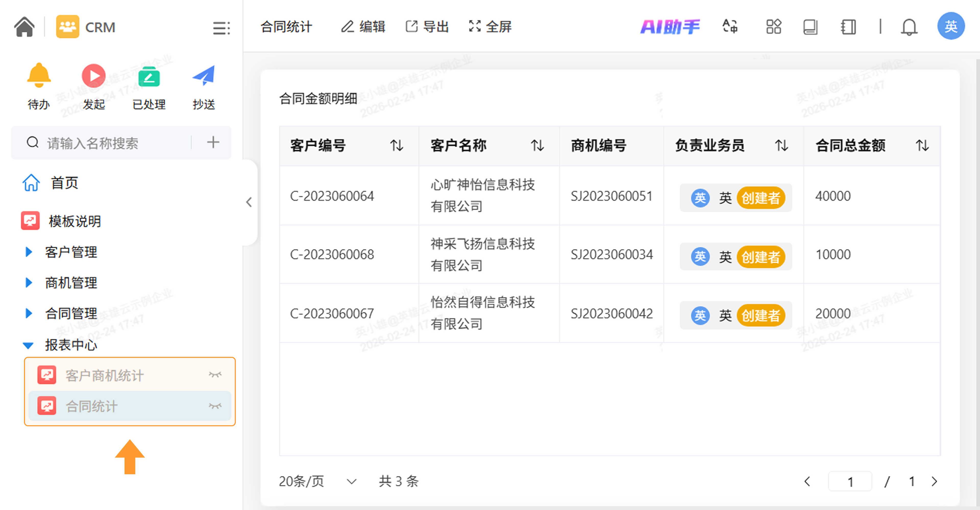The height and width of the screenshot is (510, 980).
Task: Click the 编辑 edit button
Action: (x=363, y=27)
